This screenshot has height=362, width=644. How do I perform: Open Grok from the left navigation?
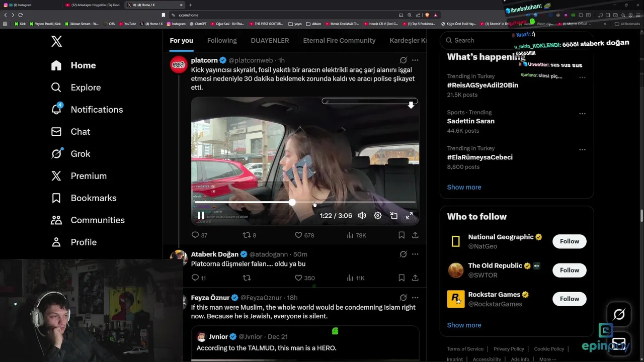pos(70,154)
